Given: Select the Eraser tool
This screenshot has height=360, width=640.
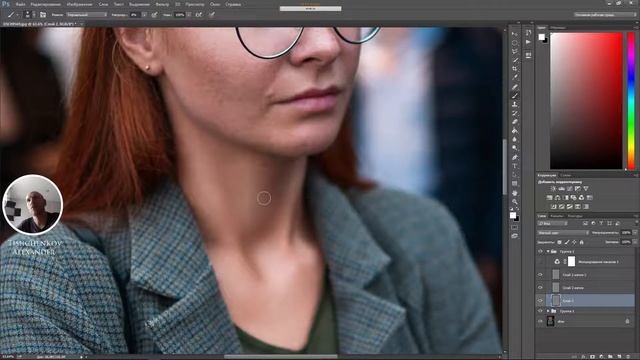Looking at the screenshot, I should pyautogui.click(x=515, y=122).
